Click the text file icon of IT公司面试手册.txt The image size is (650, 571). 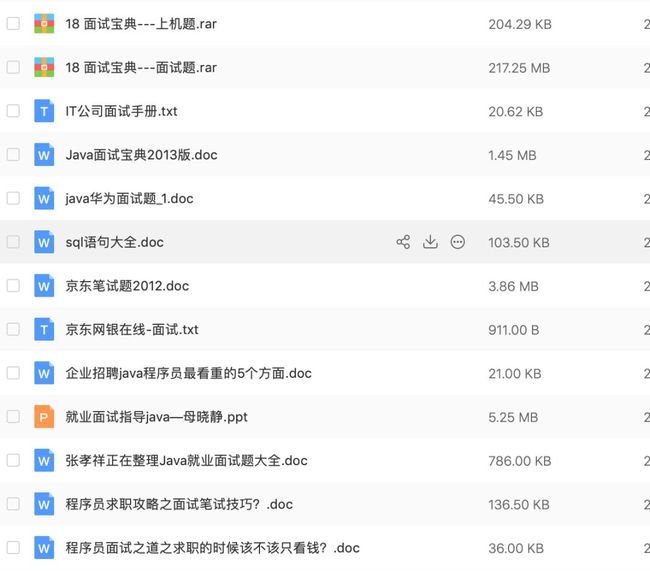pyautogui.click(x=44, y=111)
